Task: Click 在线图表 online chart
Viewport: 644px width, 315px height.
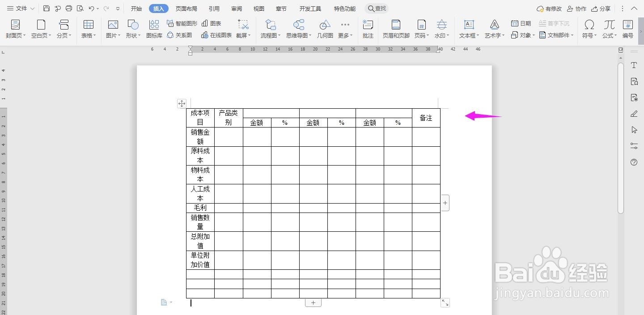Action: click(x=217, y=35)
